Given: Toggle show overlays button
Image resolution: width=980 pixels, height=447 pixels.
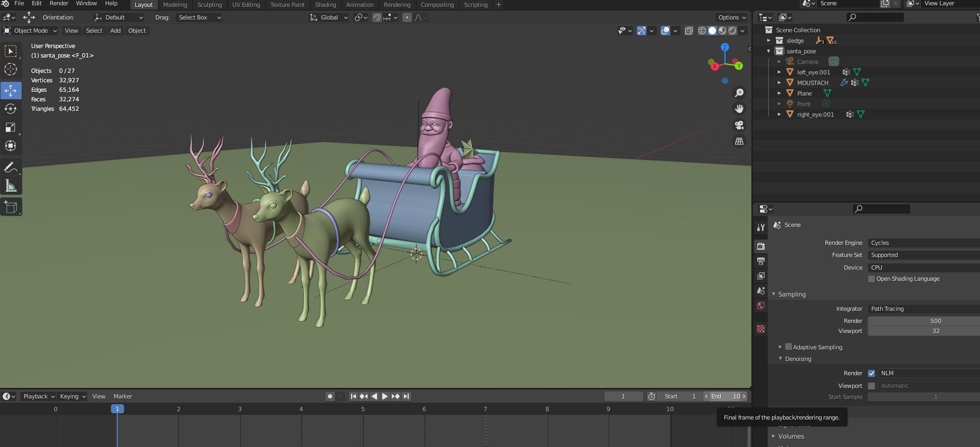Looking at the screenshot, I should point(665,31).
